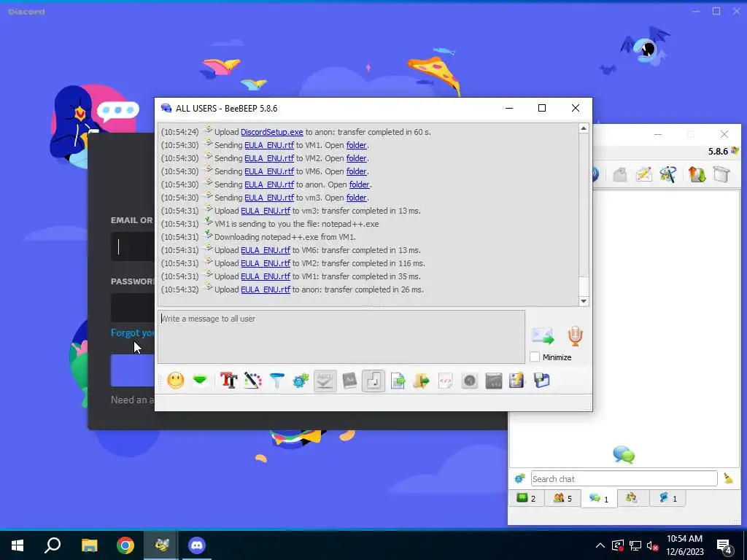
Task: Click EULA_ENU.rtf in Upload to anon 26 ms row
Action: click(266, 289)
